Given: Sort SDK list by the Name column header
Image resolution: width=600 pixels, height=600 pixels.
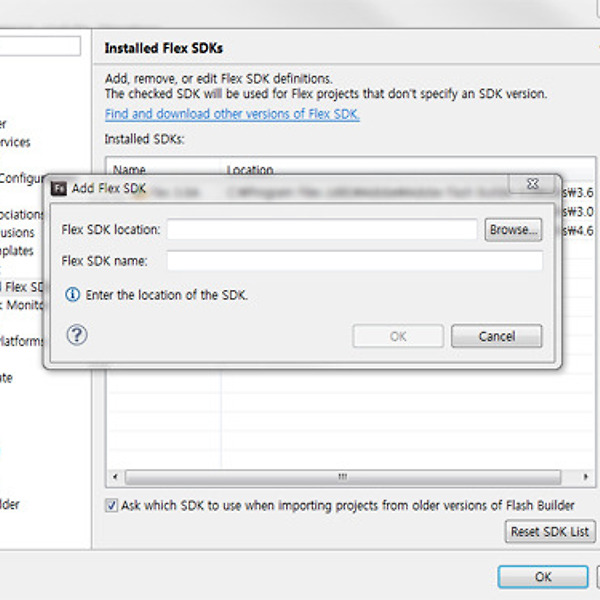Looking at the screenshot, I should coord(130,170).
